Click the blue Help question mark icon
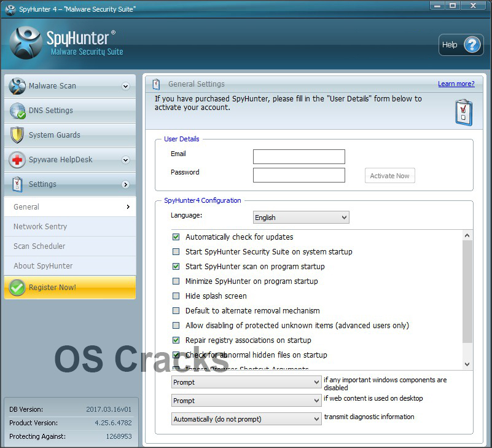492x448 pixels. (472, 45)
